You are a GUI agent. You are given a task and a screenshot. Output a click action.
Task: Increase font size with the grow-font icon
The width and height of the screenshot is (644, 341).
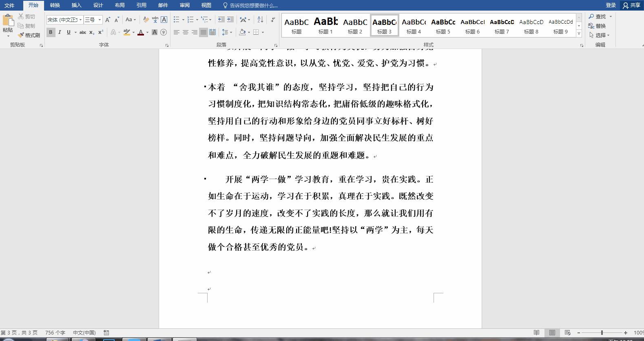point(108,20)
